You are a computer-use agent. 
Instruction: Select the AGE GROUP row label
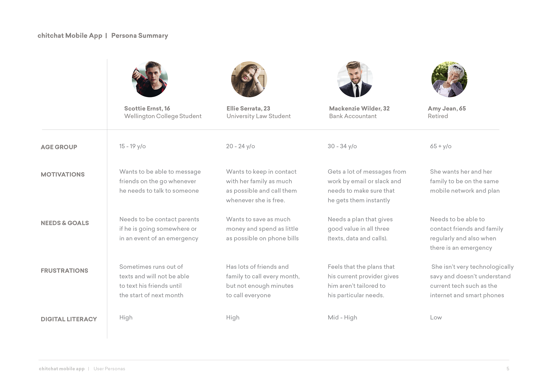[x=59, y=147]
